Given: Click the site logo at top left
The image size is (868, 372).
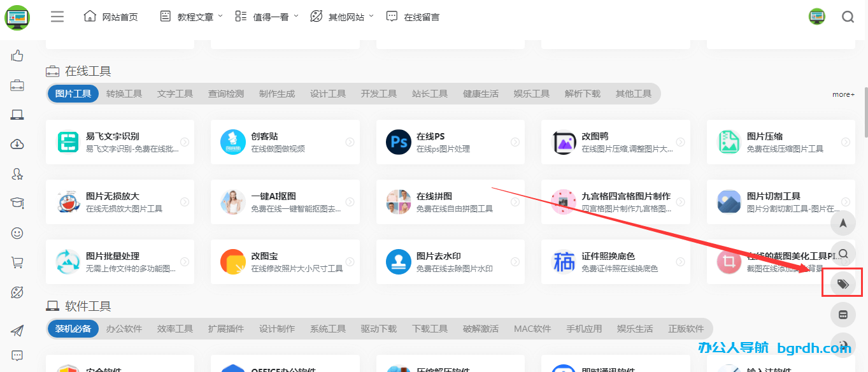Looking at the screenshot, I should (17, 17).
